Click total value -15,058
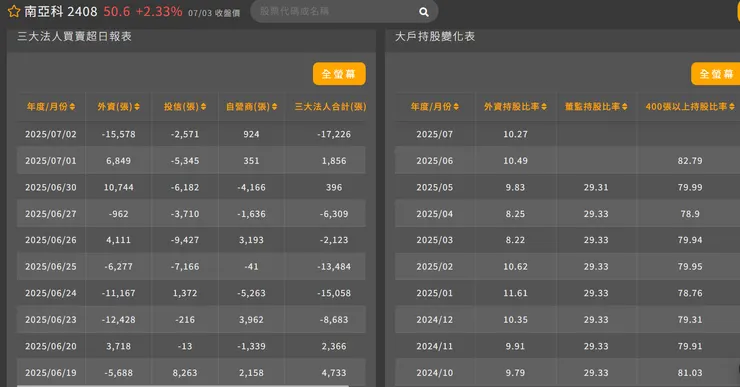The width and height of the screenshot is (740, 387). 334,293
